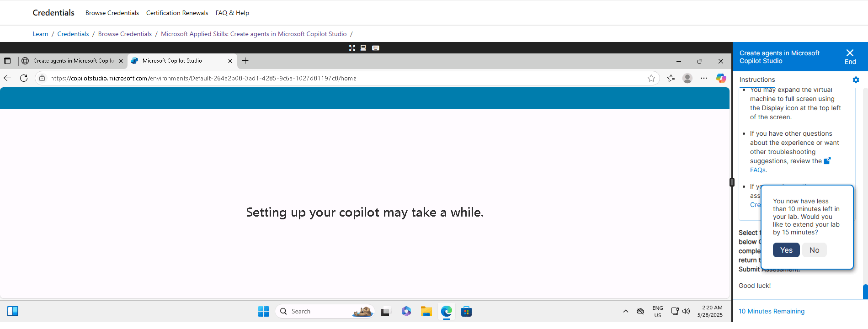
Task: Open Task View icon in taskbar
Action: pos(385,311)
